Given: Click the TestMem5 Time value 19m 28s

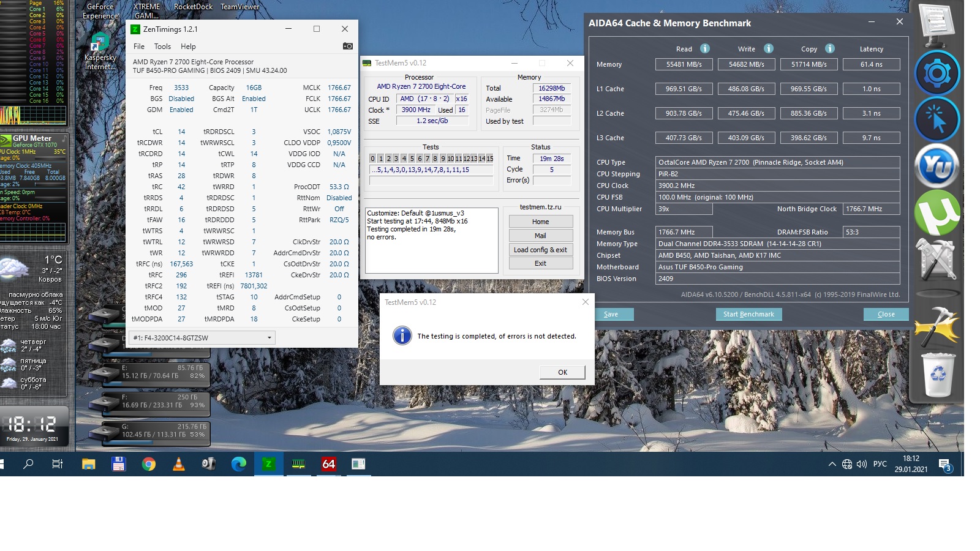Looking at the screenshot, I should point(552,159).
